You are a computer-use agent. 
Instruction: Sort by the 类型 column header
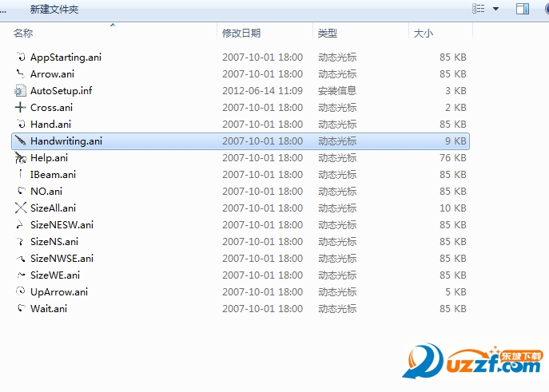point(328,34)
